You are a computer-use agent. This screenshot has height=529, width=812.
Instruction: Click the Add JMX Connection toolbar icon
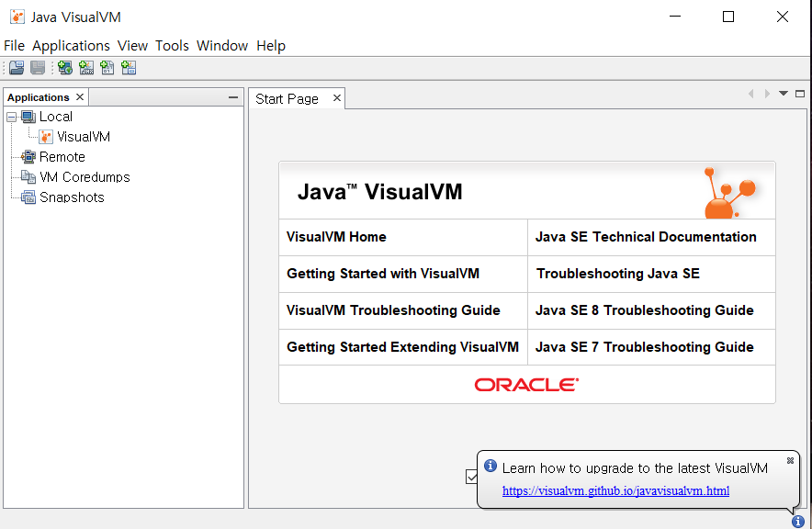click(x=86, y=68)
